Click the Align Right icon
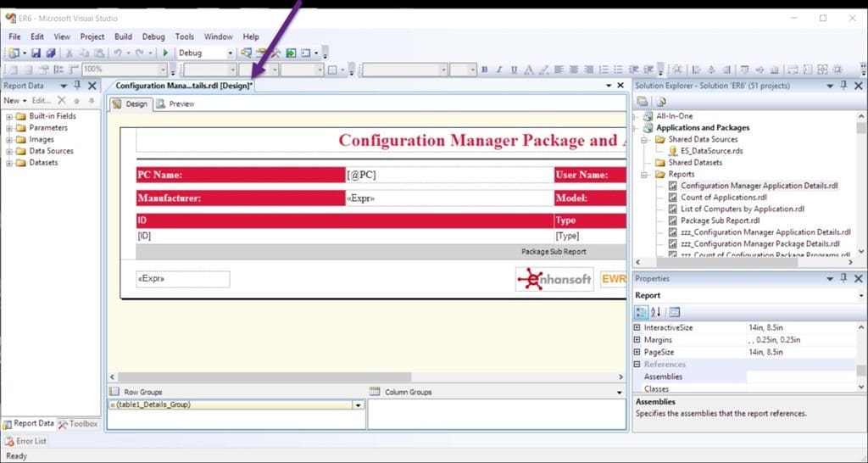 [x=588, y=70]
